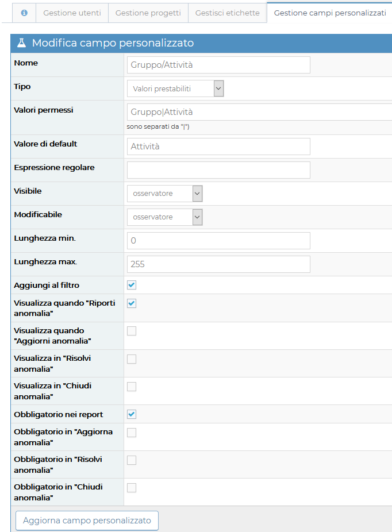Screen dimensions: 392x532
Task: Expand the Visibile access level dropdown
Action: [164, 194]
